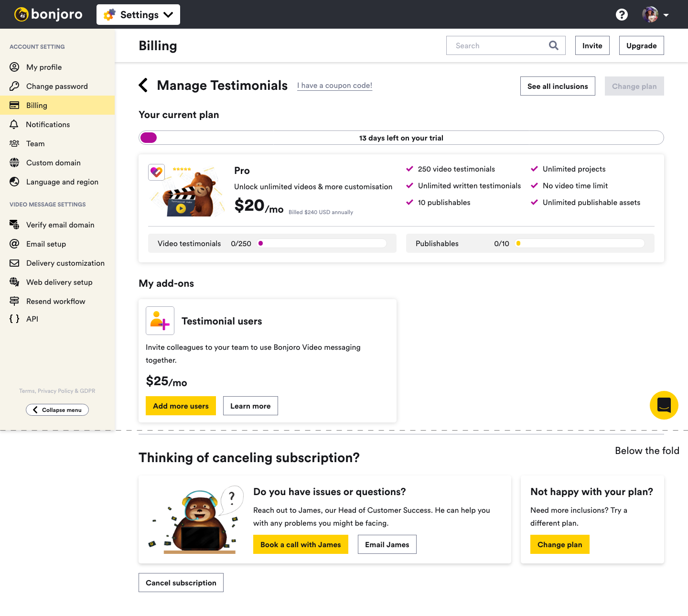The height and width of the screenshot is (616, 688).
Task: Select the Billing menu item
Action: (57, 105)
